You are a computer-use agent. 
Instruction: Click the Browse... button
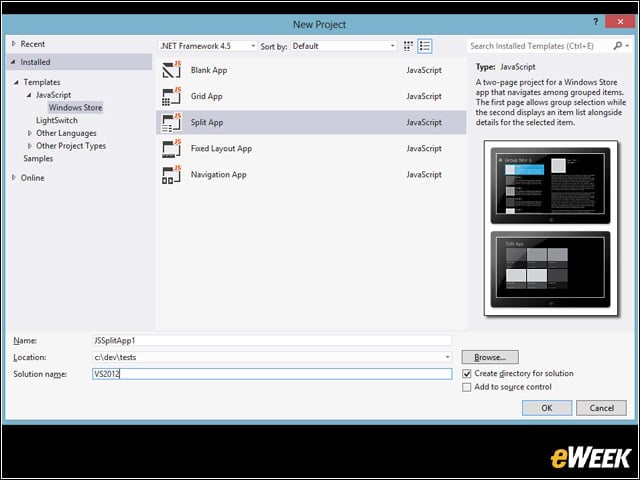click(x=490, y=357)
